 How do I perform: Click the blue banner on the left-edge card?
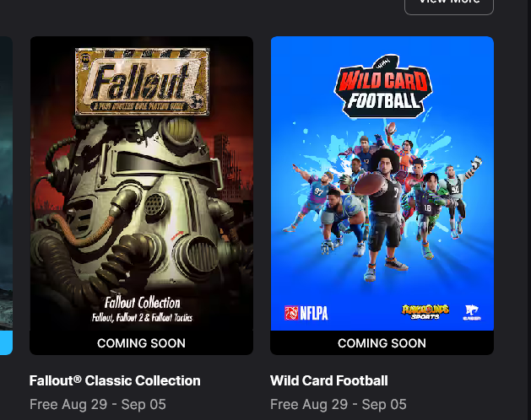click(6, 343)
